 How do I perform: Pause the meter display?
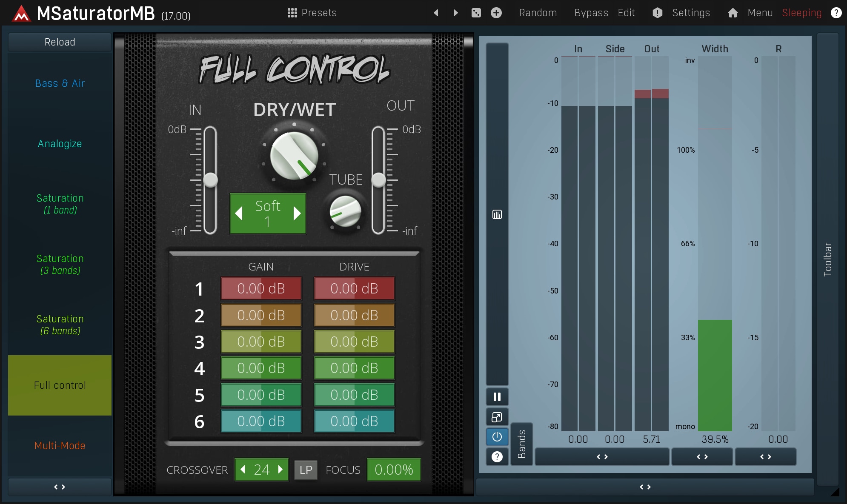[x=497, y=397]
